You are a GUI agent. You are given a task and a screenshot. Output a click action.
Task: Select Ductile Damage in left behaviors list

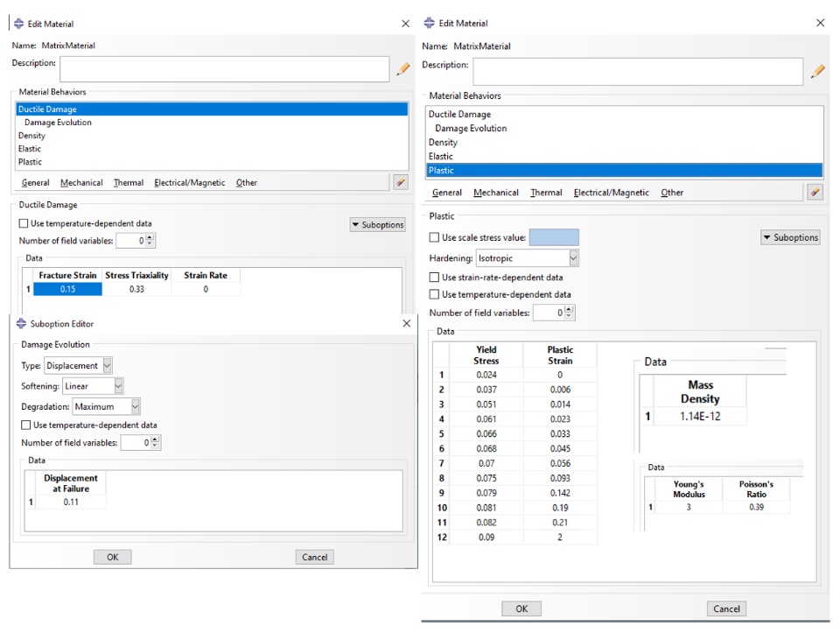click(x=212, y=109)
